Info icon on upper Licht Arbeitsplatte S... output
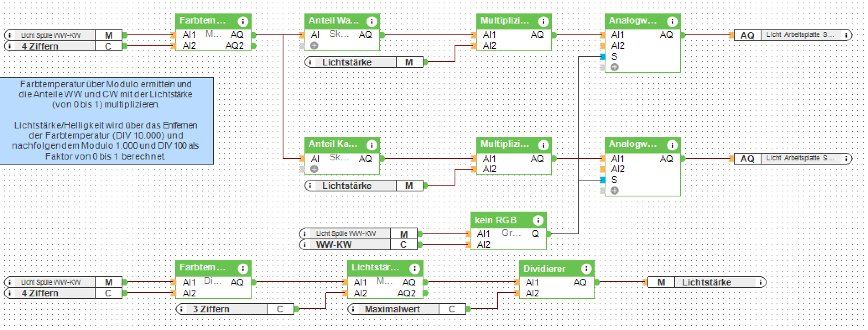 click(x=847, y=35)
